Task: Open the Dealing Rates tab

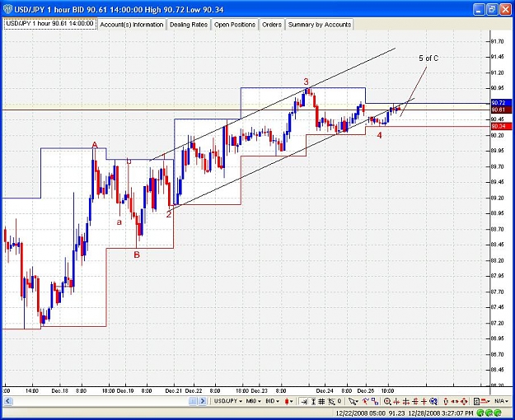Action: pyautogui.click(x=189, y=25)
